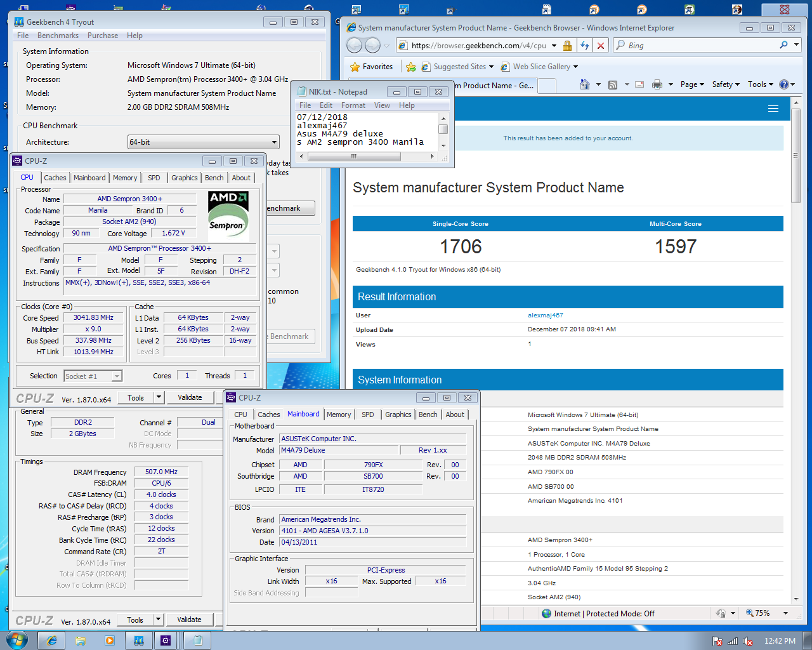Go back using Internet Explorer's Back arrow

pyautogui.click(x=354, y=46)
